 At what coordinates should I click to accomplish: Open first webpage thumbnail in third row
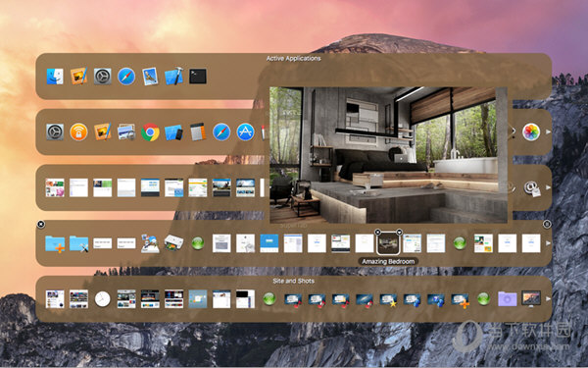55,187
